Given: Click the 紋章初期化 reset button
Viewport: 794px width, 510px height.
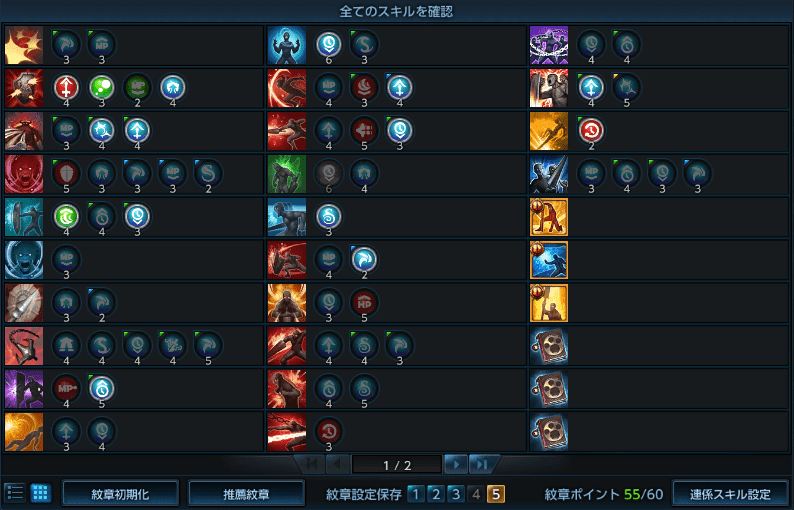Looking at the screenshot, I should [120, 494].
